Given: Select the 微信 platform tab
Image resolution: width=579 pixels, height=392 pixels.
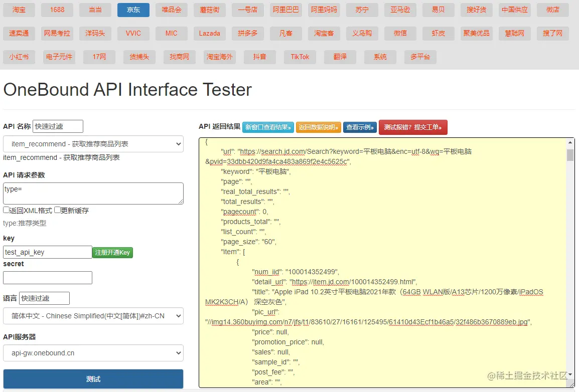Looking at the screenshot, I should point(400,34).
